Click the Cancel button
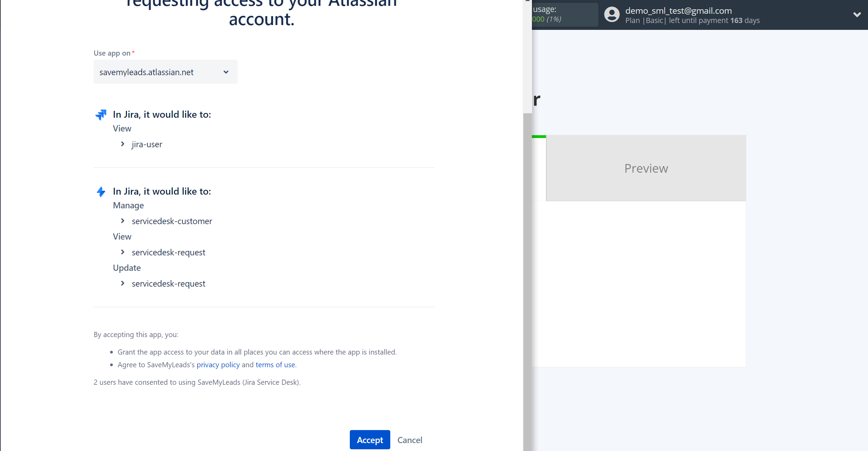Image resolution: width=868 pixels, height=451 pixels. tap(410, 440)
